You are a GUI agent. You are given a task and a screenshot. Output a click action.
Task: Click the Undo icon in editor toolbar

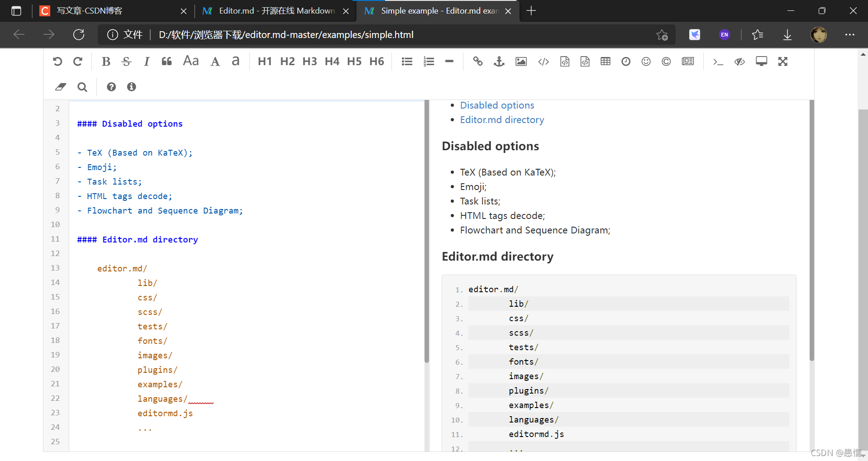click(57, 62)
